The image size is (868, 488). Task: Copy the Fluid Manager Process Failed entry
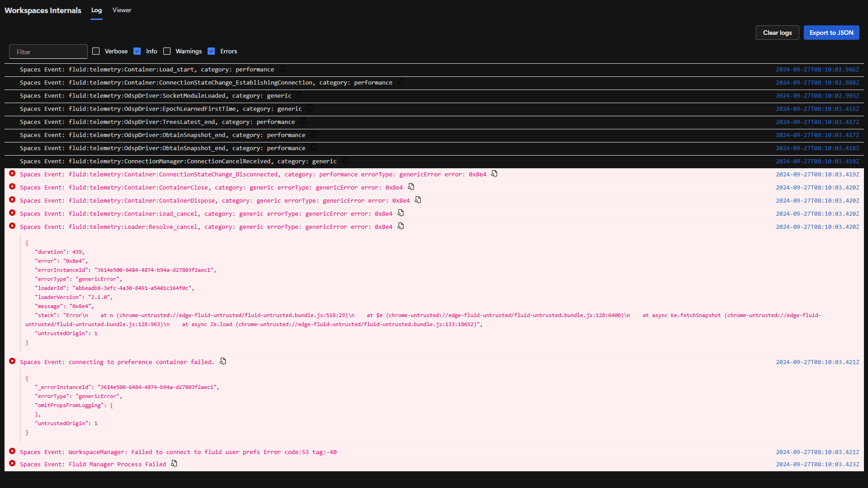point(174,464)
